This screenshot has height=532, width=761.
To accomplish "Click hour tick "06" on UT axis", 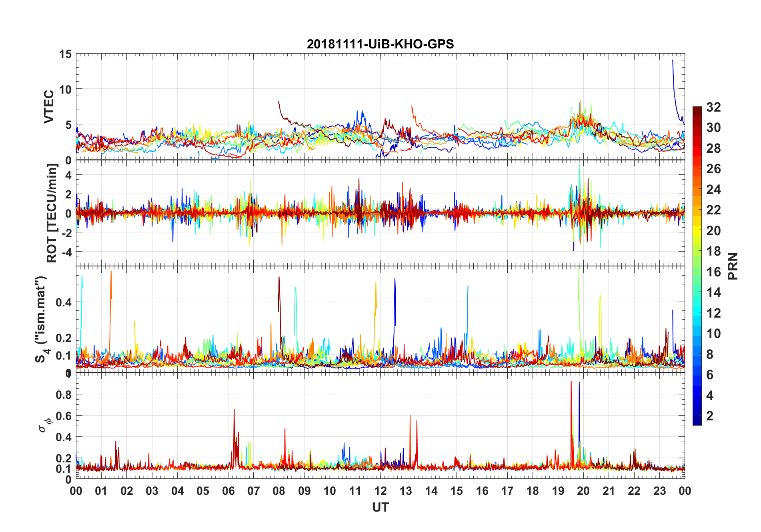I will 228,491.
